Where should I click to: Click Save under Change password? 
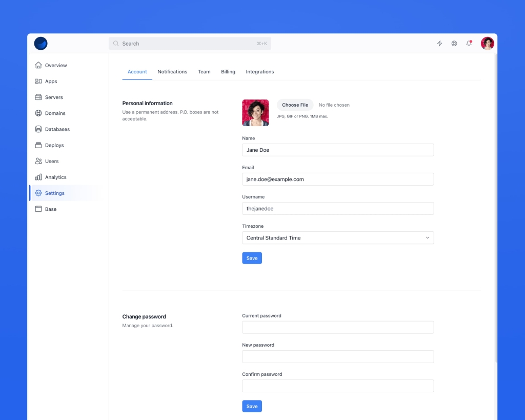coord(252,406)
